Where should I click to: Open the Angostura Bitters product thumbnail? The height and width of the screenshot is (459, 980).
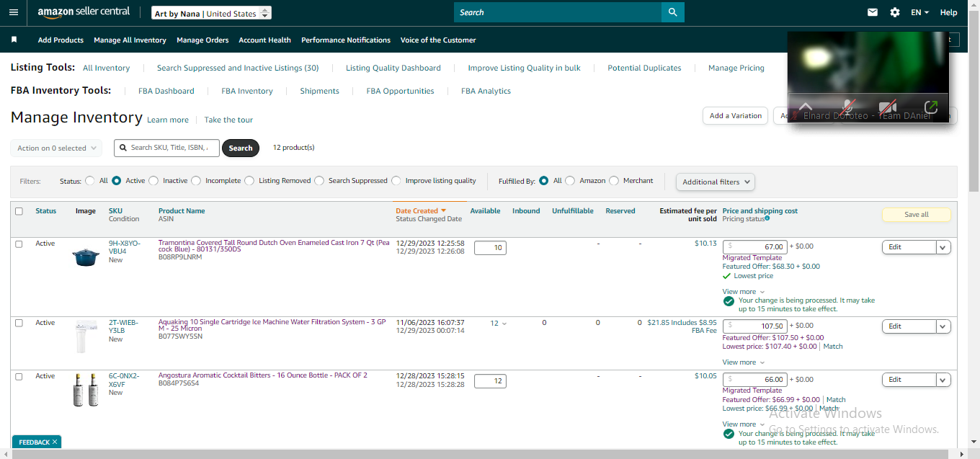click(86, 390)
